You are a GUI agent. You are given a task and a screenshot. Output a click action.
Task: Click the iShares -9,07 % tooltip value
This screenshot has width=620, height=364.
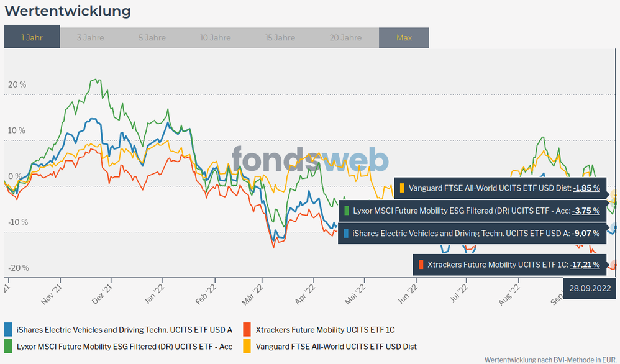[586, 234]
